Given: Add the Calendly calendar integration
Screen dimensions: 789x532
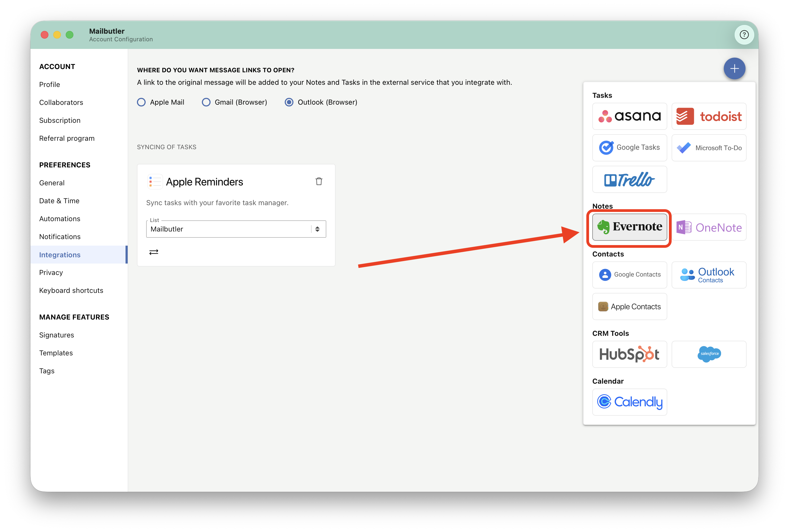Looking at the screenshot, I should [x=629, y=402].
